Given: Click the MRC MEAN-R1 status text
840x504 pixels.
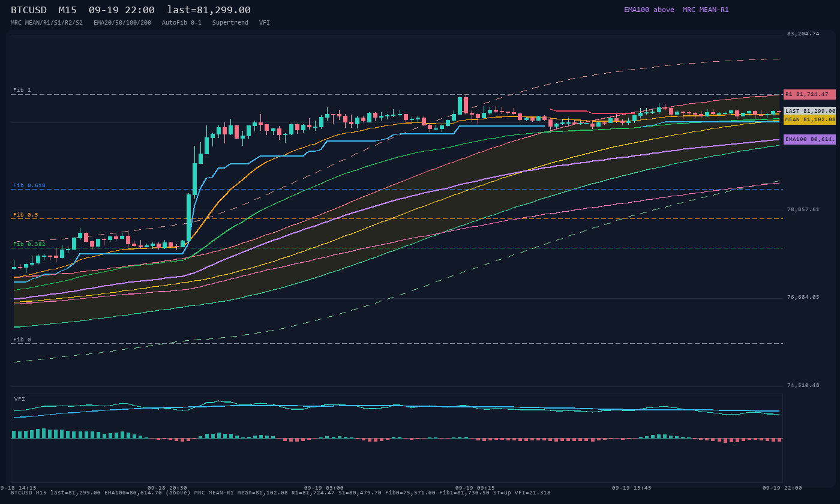Looking at the screenshot, I should coord(706,10).
